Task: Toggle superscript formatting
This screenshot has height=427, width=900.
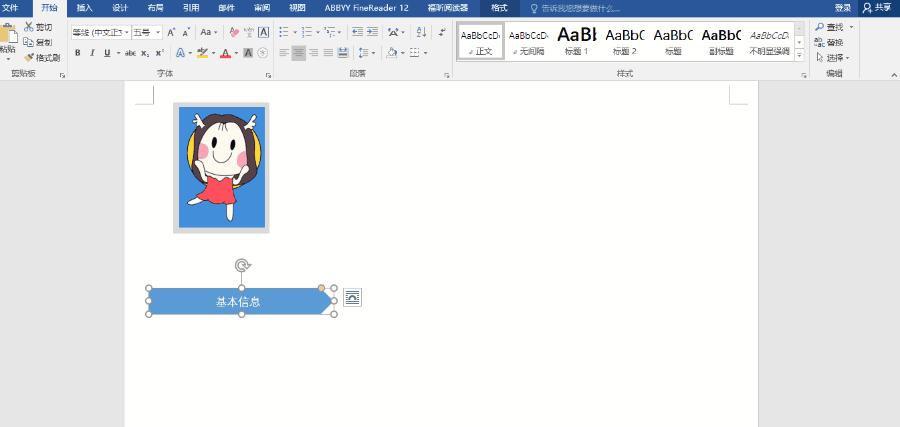Action: click(x=160, y=53)
